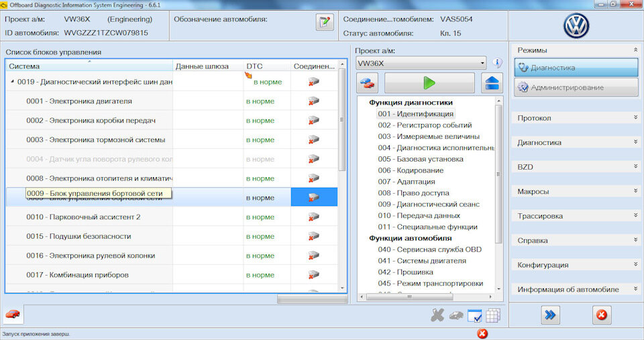Select 003 - Измеряемые величины function
644x340 pixels.
tap(429, 136)
